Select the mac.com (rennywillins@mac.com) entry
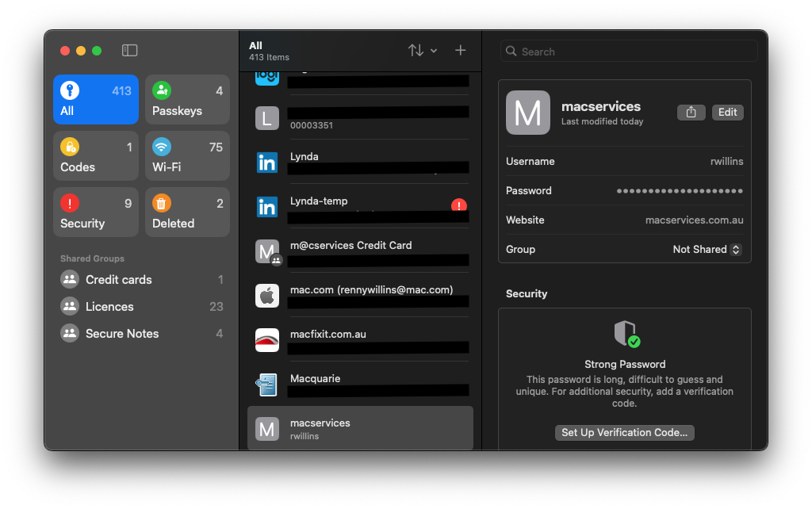The image size is (812, 509). pos(361,297)
